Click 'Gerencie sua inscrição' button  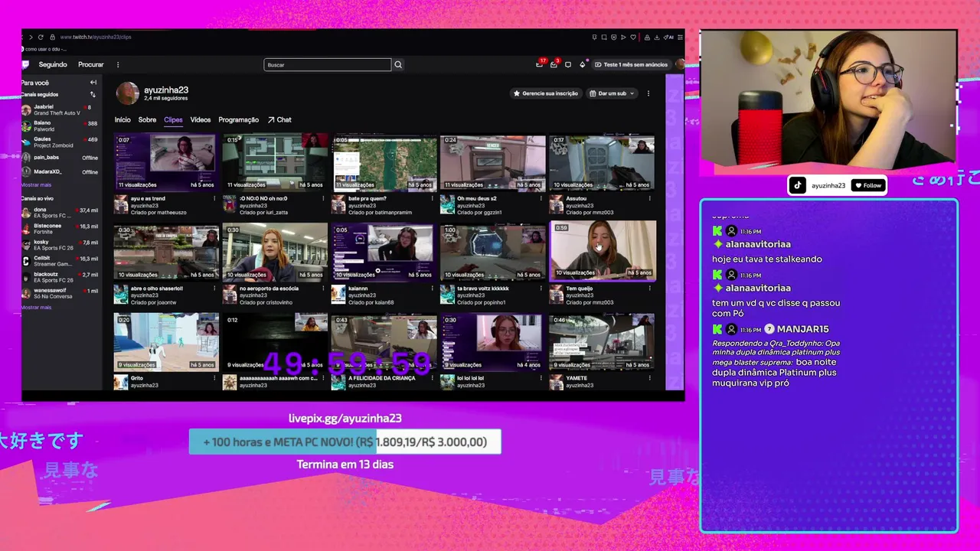pos(546,93)
